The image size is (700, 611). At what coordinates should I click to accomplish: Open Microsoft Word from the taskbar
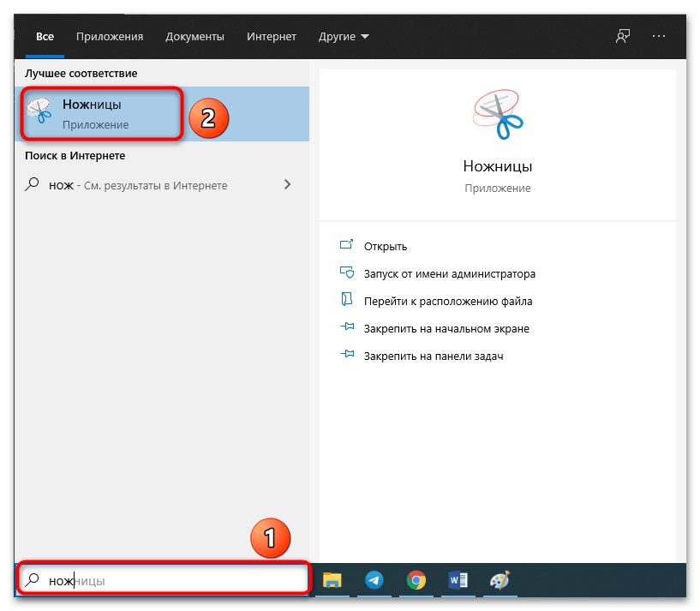pos(458,580)
